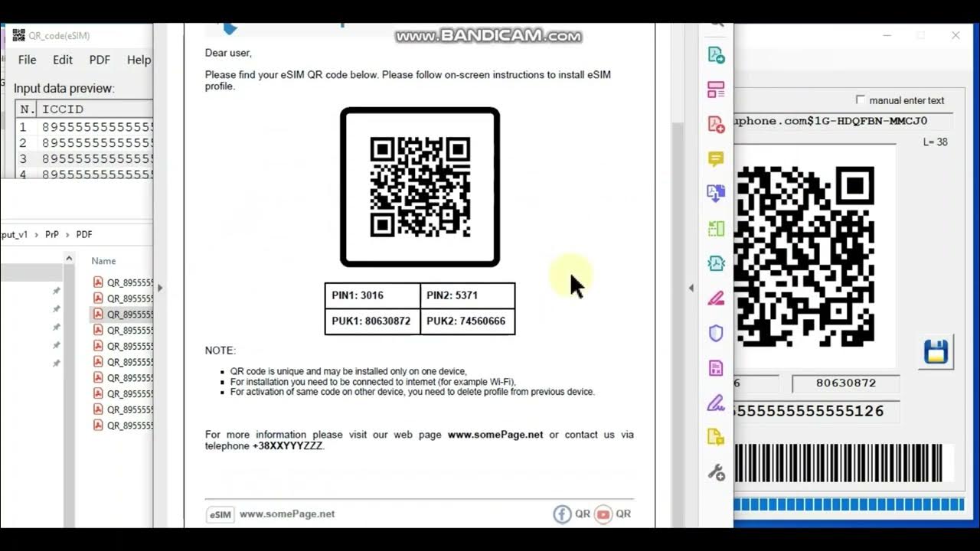Select the highlighted QR_8955555 PDF file

click(x=123, y=315)
